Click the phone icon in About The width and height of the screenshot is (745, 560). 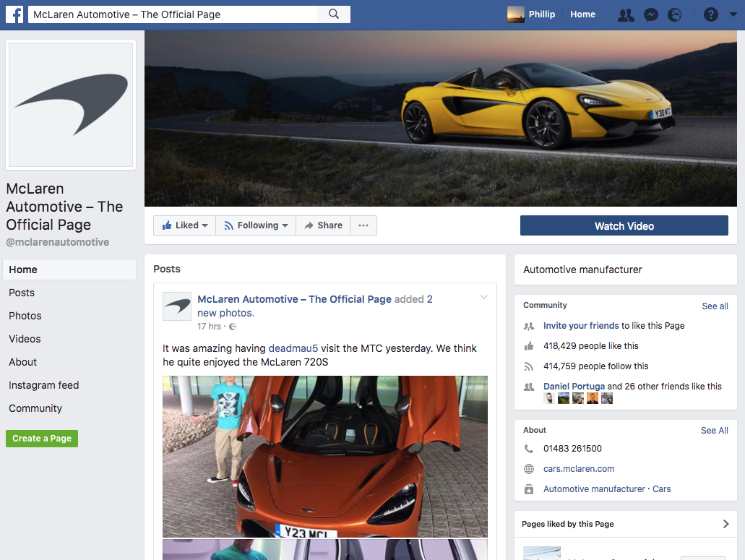click(529, 449)
